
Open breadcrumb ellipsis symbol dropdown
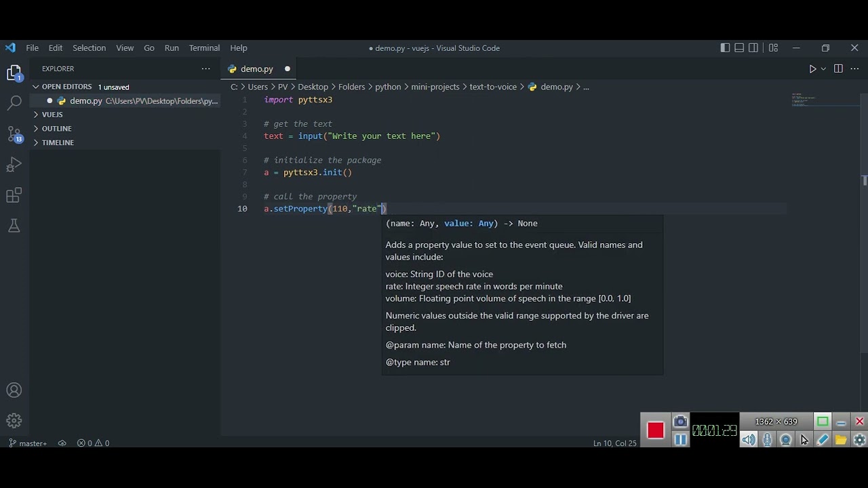pyautogui.click(x=586, y=87)
